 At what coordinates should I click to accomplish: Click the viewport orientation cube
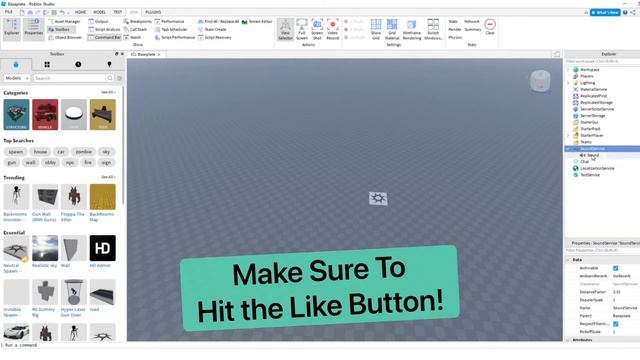[x=540, y=81]
